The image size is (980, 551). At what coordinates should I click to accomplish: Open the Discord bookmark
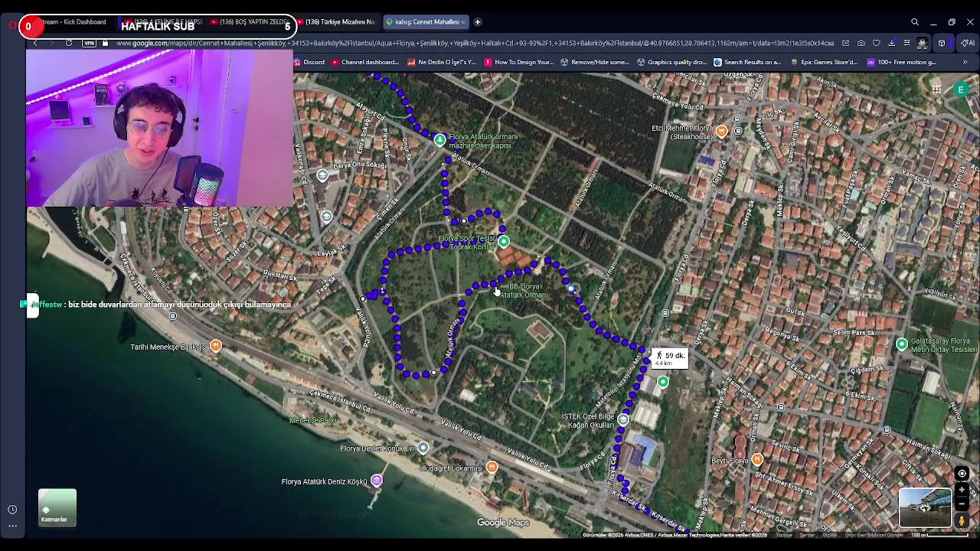click(x=309, y=62)
